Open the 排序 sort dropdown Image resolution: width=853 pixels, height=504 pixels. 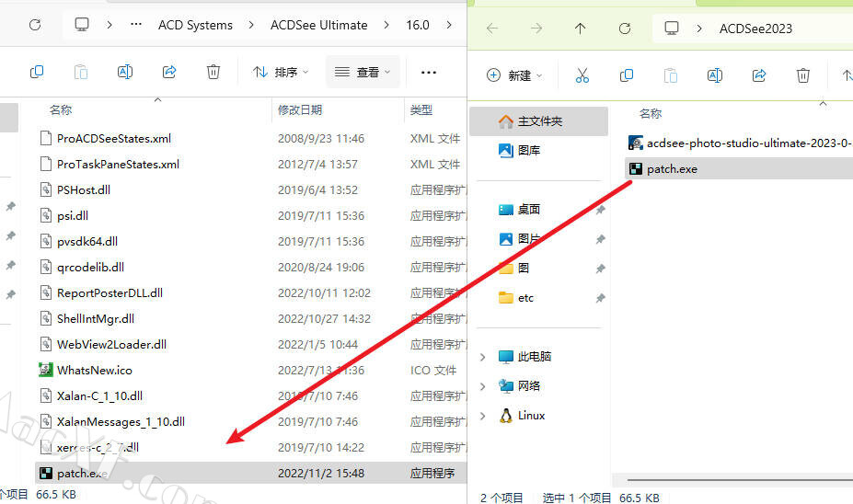[281, 72]
